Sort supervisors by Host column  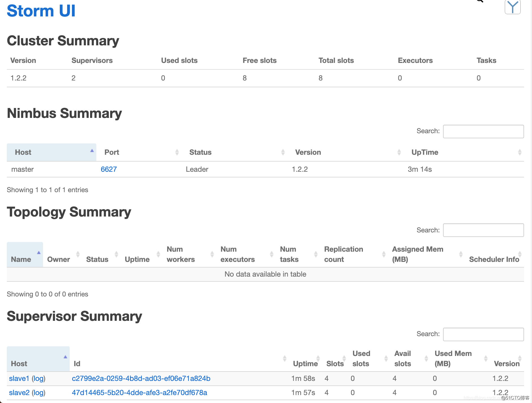tap(38, 359)
